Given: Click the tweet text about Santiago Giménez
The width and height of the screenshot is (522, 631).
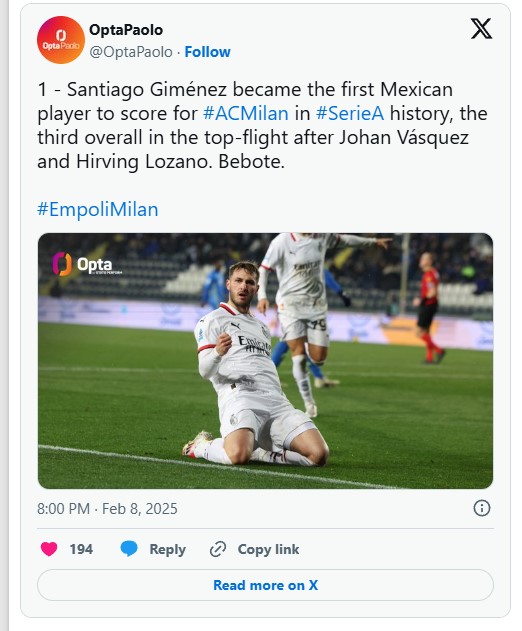Looking at the screenshot, I should (x=262, y=126).
